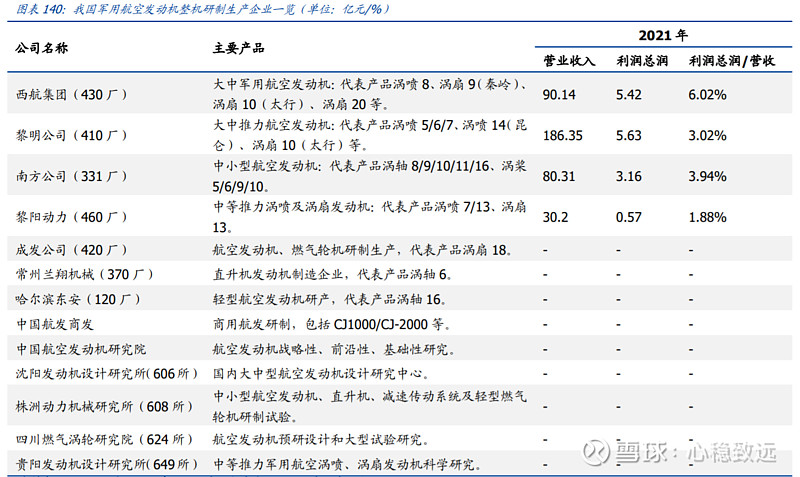Click ratio value 3.02%
Image resolution: width=800 pixels, height=477 pixels.
coord(707,136)
